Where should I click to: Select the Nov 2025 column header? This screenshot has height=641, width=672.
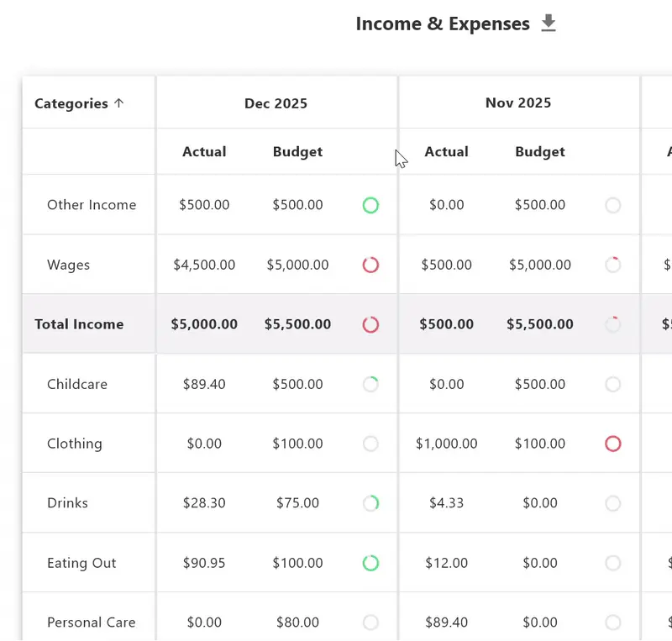(x=518, y=102)
